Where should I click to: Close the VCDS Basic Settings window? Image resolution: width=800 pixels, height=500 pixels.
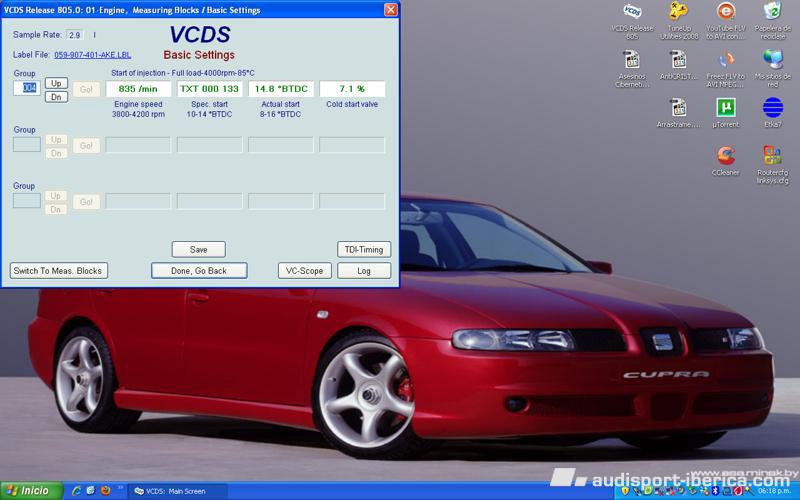(x=390, y=10)
